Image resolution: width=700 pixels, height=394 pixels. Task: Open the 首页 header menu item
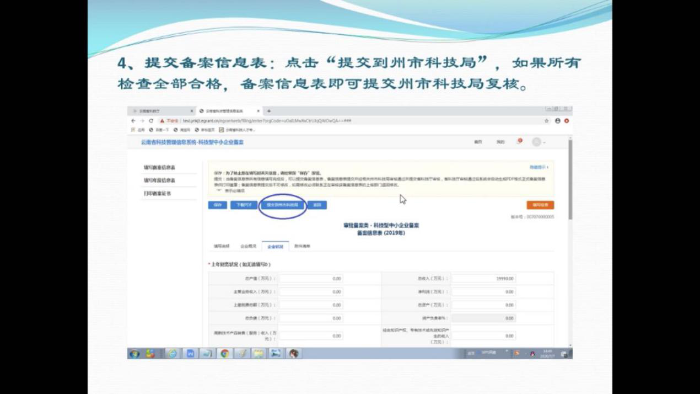point(478,142)
